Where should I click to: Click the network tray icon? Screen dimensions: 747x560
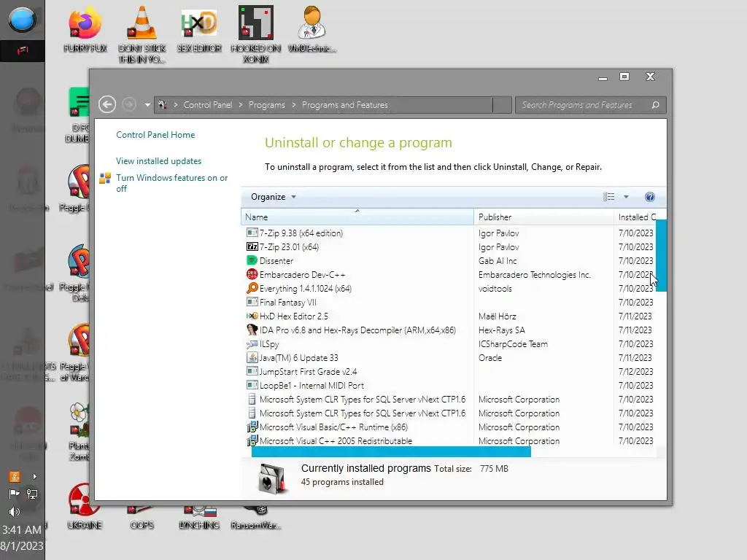(32, 494)
